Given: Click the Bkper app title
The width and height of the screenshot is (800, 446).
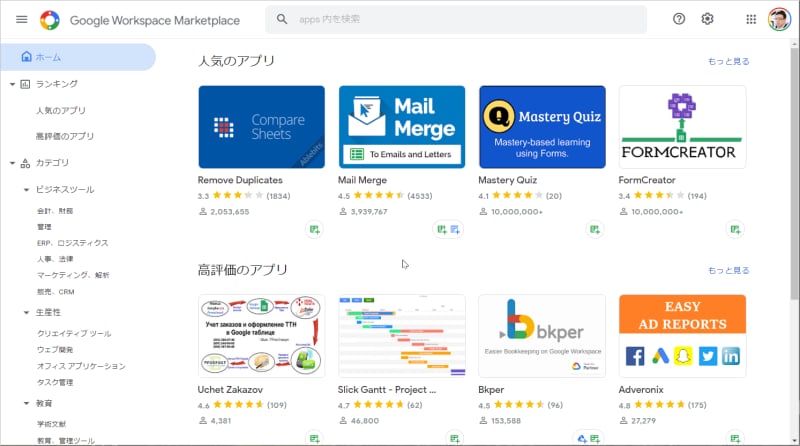Looking at the screenshot, I should (491, 390).
